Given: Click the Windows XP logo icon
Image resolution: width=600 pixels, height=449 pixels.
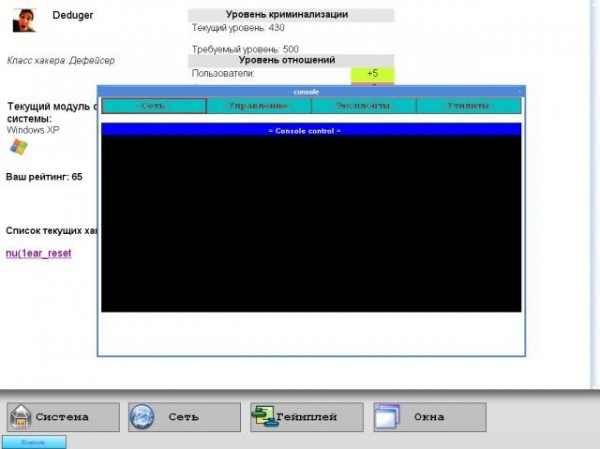Looking at the screenshot, I should click(x=19, y=147).
